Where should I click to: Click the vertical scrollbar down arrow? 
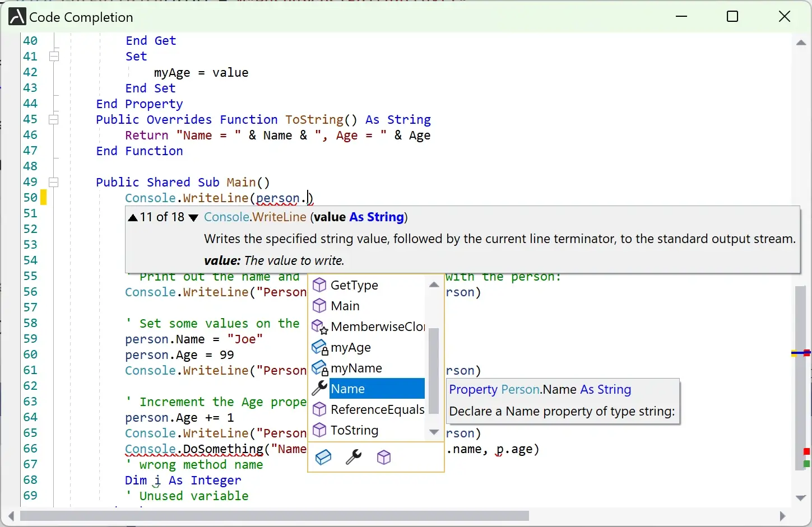(801, 498)
